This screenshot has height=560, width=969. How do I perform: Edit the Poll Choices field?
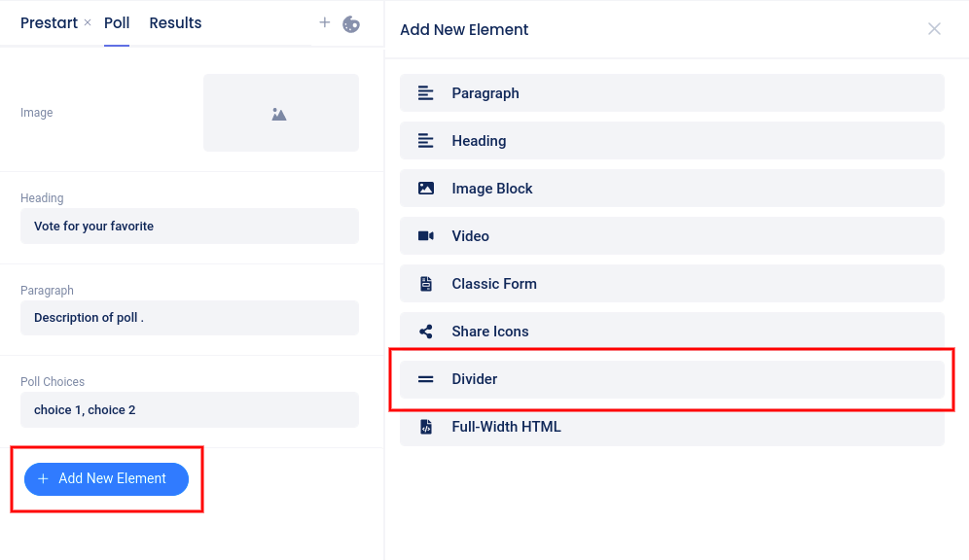coord(189,410)
